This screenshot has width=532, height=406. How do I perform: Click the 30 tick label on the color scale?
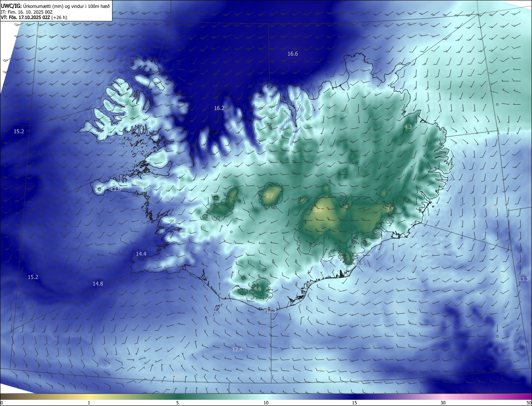pyautogui.click(x=443, y=403)
